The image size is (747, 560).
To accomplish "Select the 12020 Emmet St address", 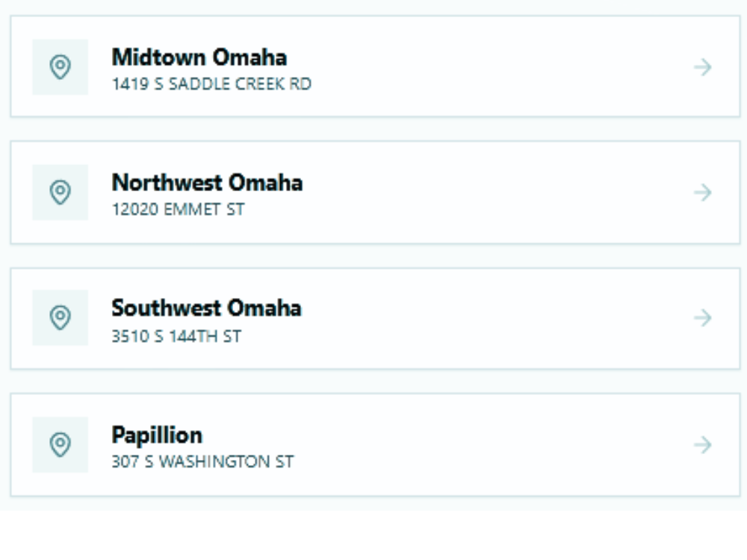I will [178, 210].
